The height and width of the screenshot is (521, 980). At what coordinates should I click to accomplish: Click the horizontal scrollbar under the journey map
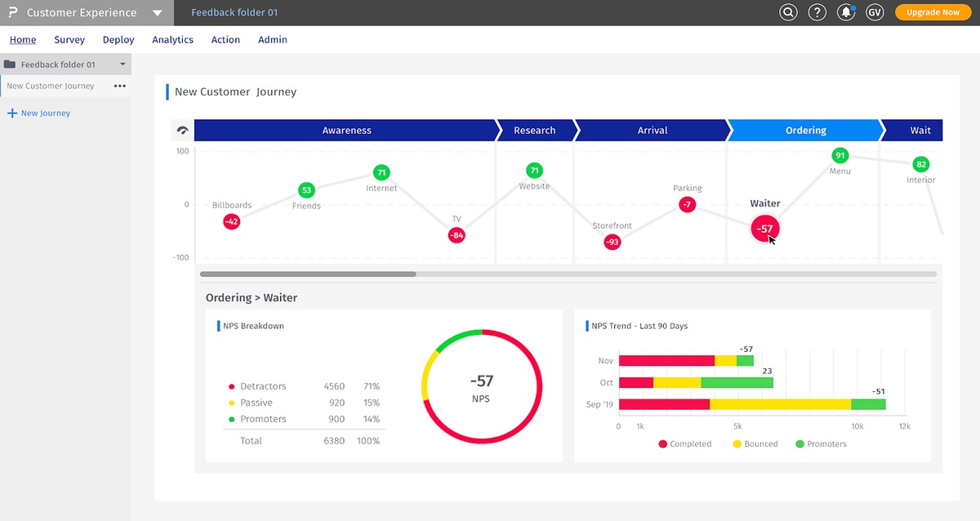pos(308,274)
